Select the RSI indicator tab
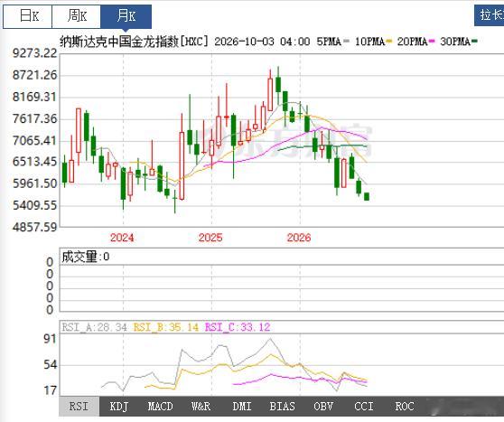 [x=79, y=407]
